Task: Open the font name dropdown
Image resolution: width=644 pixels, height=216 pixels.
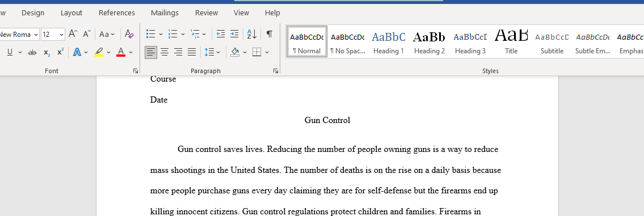Action: click(36, 35)
